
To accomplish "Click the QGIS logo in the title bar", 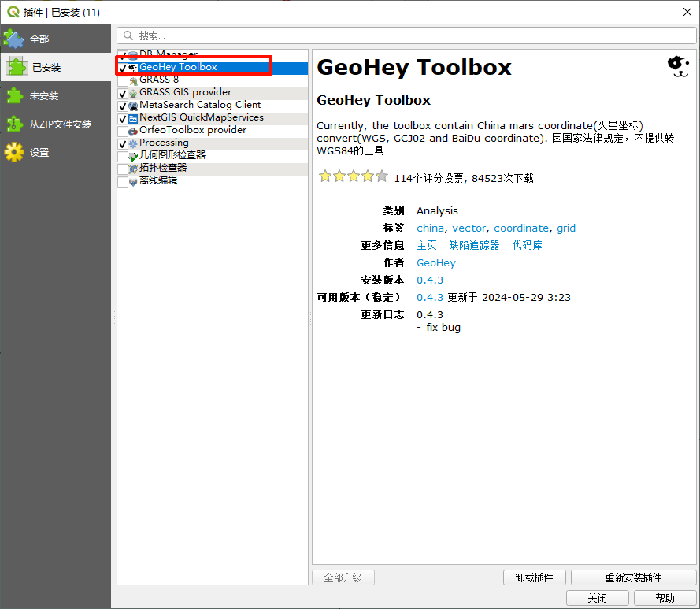I will click(x=13, y=12).
